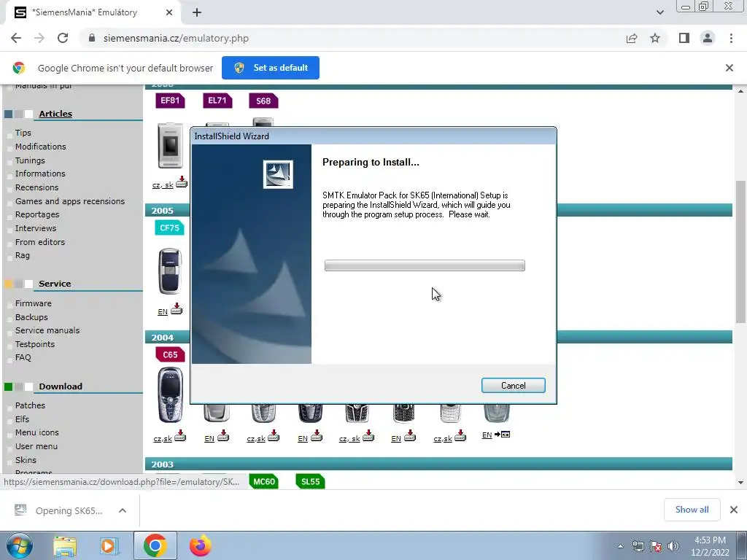Go back to the previous page

[x=16, y=38]
